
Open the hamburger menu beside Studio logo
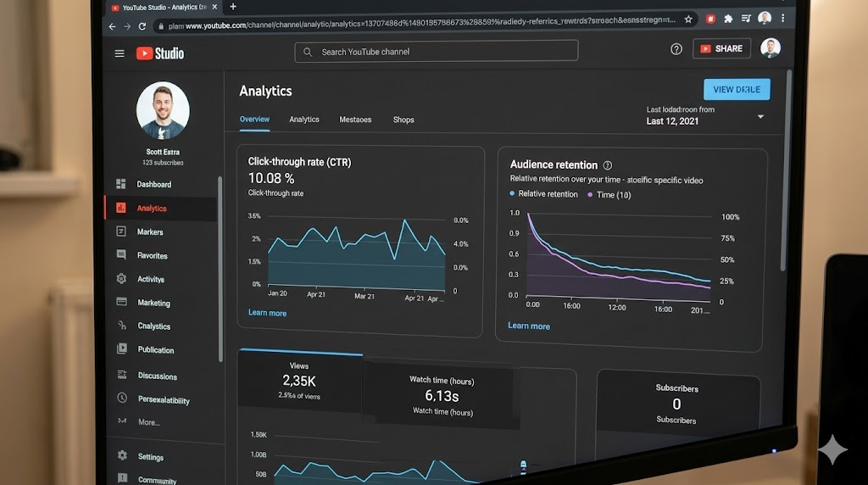pos(120,53)
